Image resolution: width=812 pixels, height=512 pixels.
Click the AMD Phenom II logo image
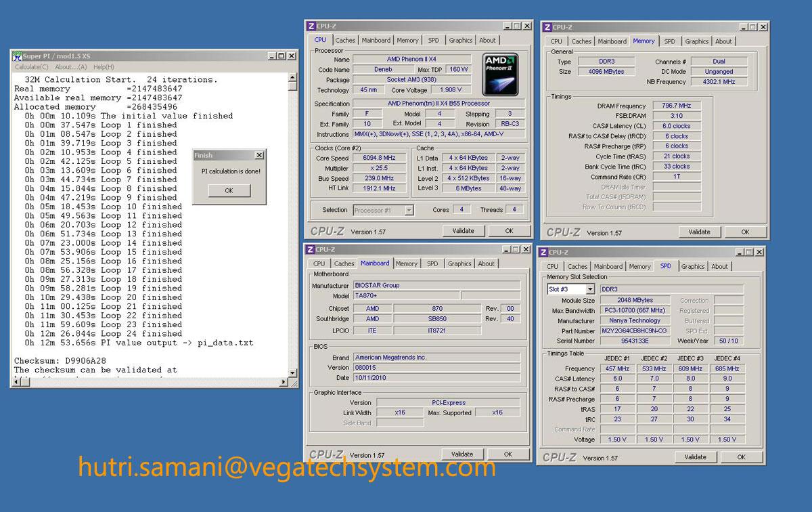click(501, 74)
